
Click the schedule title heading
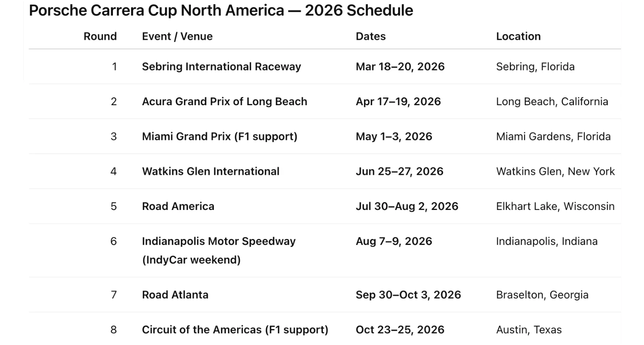(221, 11)
